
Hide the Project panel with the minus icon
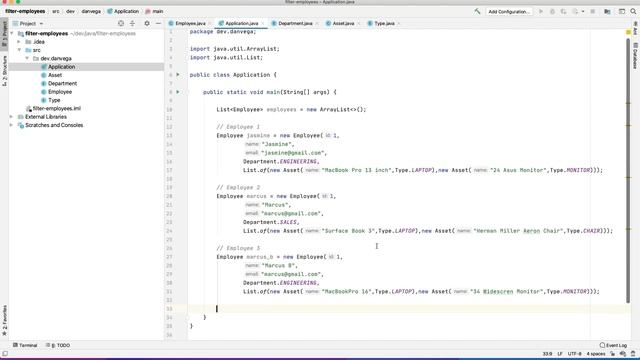pos(158,24)
